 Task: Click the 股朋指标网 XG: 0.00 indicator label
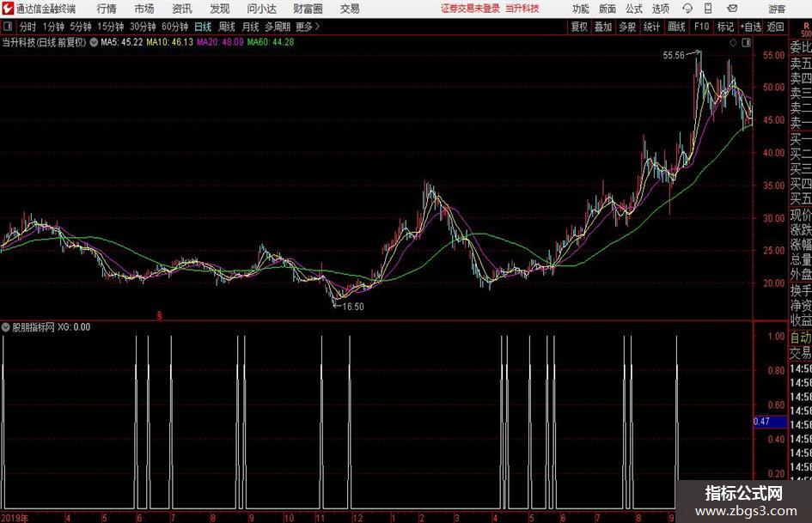point(52,327)
